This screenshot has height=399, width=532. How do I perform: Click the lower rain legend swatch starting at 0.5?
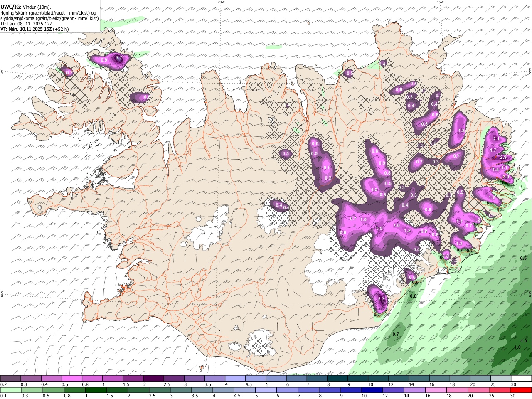point(54,390)
